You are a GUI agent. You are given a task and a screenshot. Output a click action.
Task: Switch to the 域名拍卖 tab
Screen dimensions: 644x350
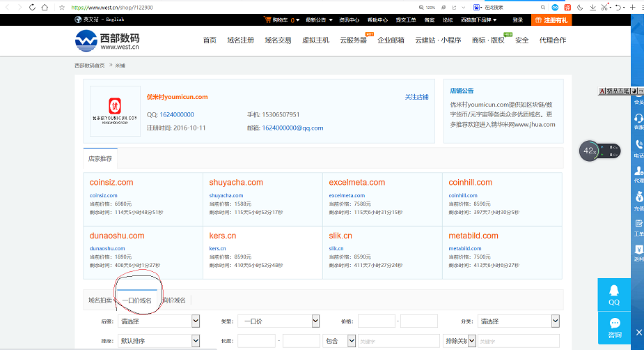click(x=100, y=300)
